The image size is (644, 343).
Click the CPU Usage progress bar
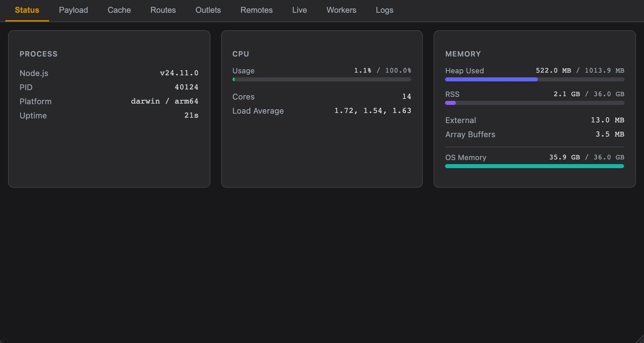(x=322, y=80)
